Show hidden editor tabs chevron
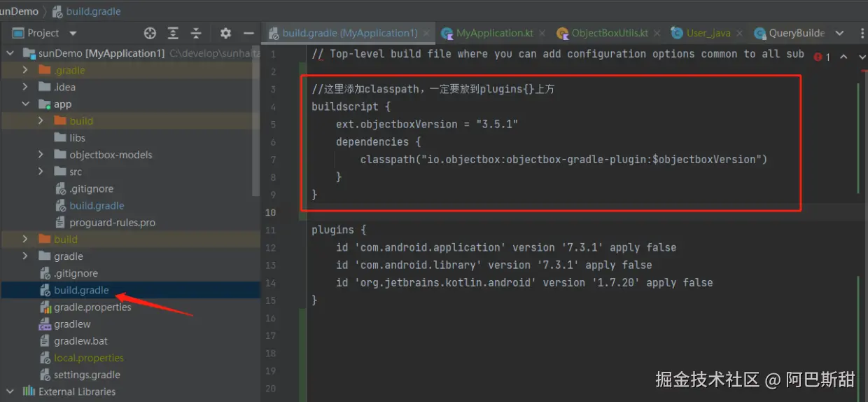868x402 pixels. pyautogui.click(x=840, y=33)
